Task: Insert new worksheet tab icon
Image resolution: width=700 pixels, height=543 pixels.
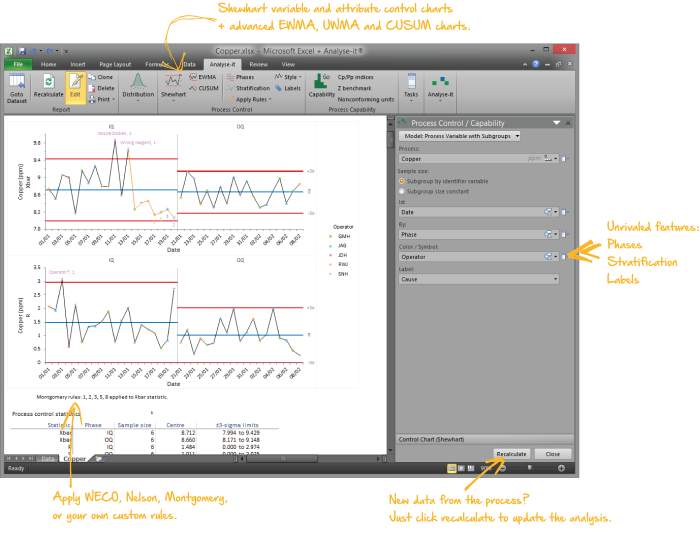Action: coord(98,459)
